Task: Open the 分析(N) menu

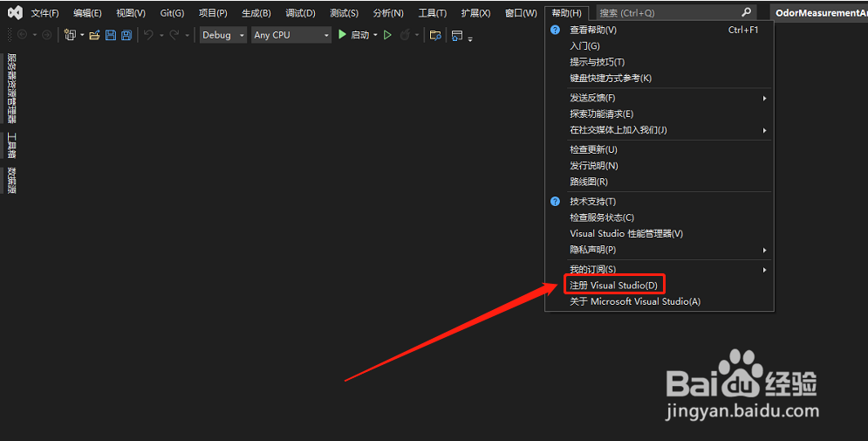Action: tap(388, 13)
